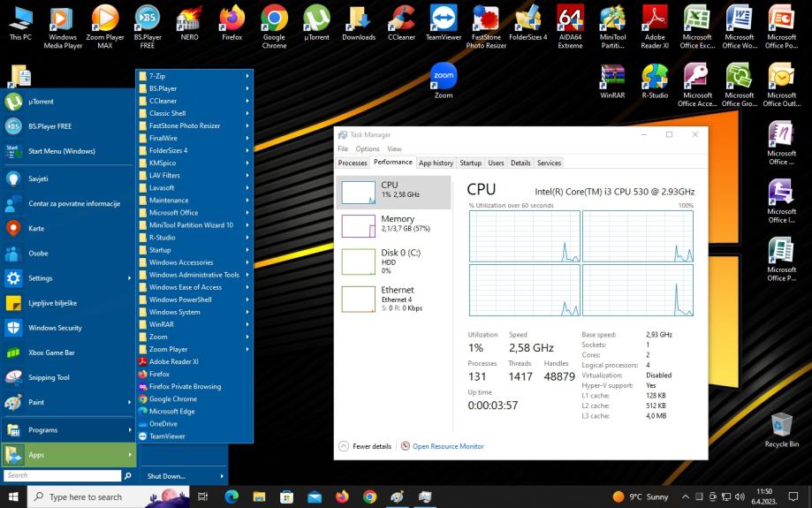The height and width of the screenshot is (508, 812).
Task: Click the Microsoft Edge taskbar icon
Action: coord(231,497)
